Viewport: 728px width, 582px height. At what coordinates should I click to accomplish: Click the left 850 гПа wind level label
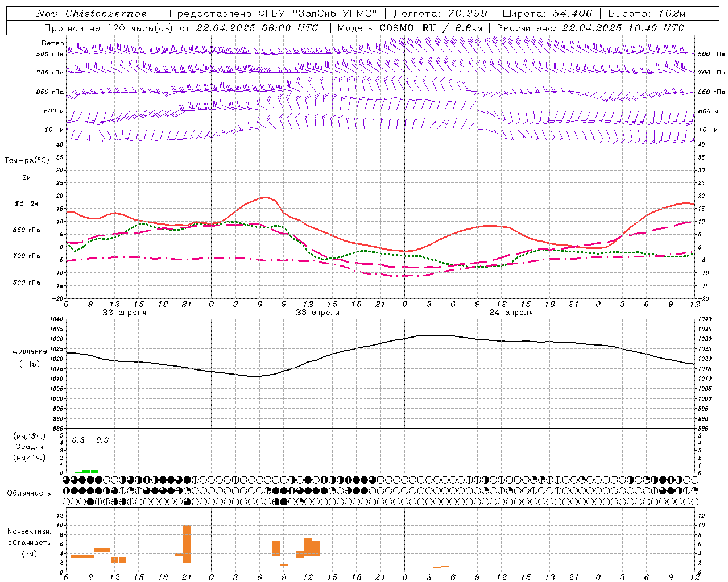[50, 92]
